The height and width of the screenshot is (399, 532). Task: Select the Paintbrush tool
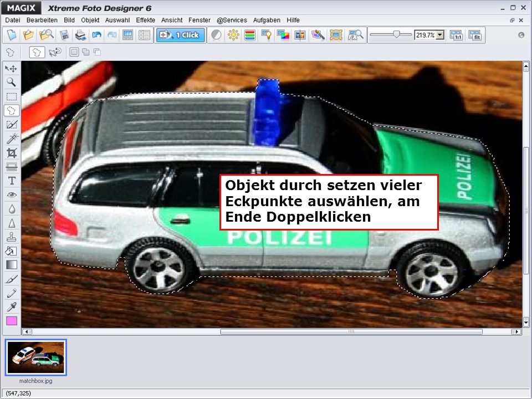11,279
